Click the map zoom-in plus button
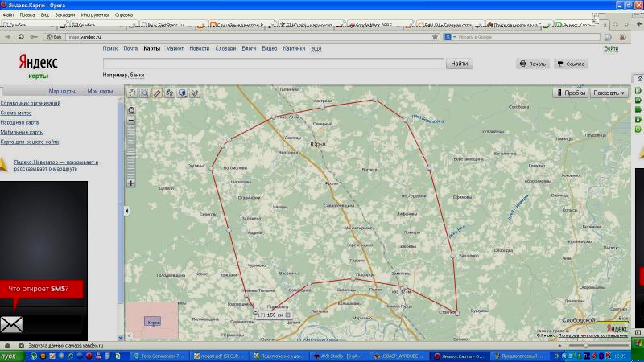The height and width of the screenshot is (362, 644). pos(131,183)
